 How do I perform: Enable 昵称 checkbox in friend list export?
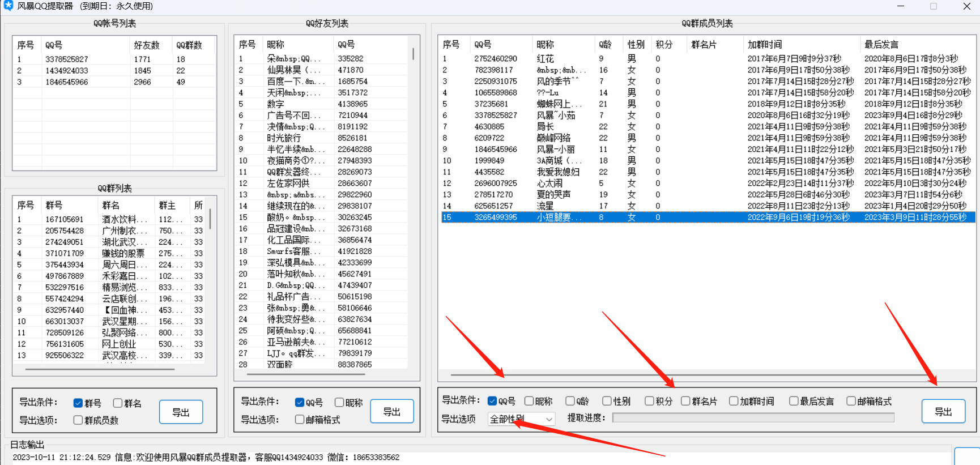point(339,403)
